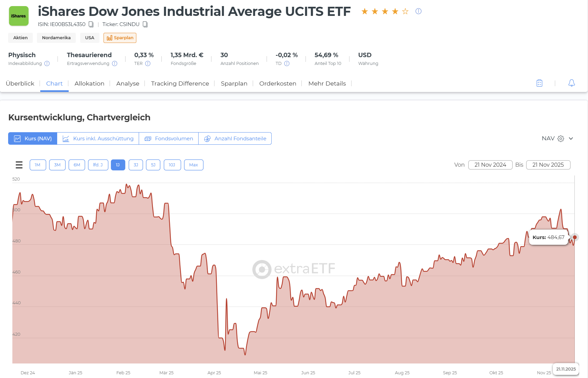This screenshot has width=588, height=378.
Task: Click the fifth rating star
Action: tap(405, 11)
